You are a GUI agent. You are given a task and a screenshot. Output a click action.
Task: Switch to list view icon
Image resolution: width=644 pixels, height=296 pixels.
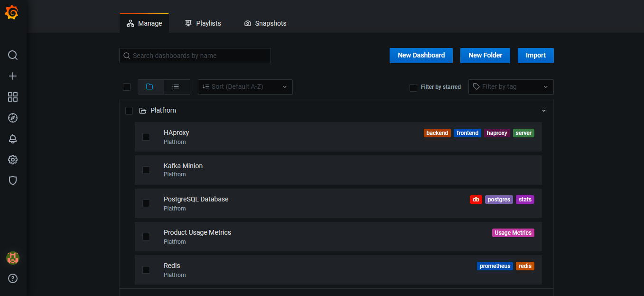(177, 86)
